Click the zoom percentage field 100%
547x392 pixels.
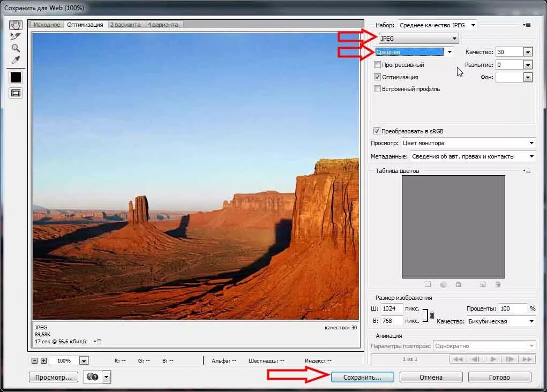tap(64, 361)
